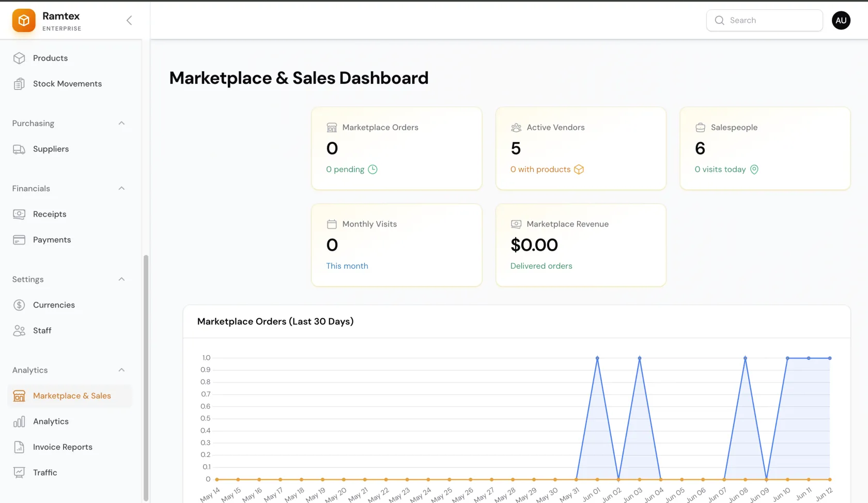Image resolution: width=868 pixels, height=503 pixels.
Task: Open Invoice Reports
Action: (x=70, y=447)
